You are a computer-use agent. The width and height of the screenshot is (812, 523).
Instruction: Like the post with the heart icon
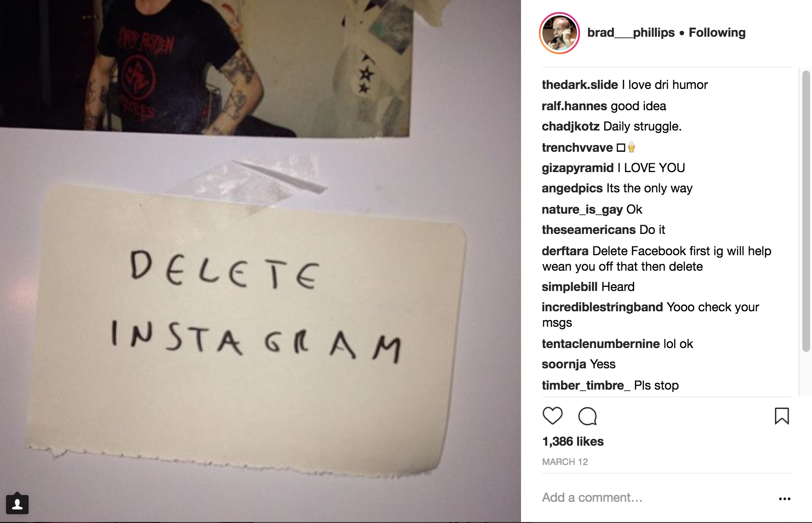552,416
